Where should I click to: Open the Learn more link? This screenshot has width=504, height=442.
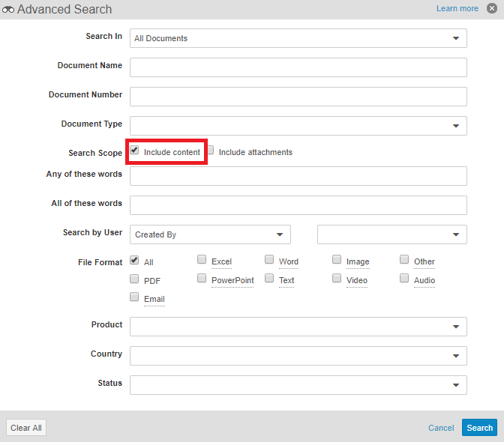[x=457, y=9]
